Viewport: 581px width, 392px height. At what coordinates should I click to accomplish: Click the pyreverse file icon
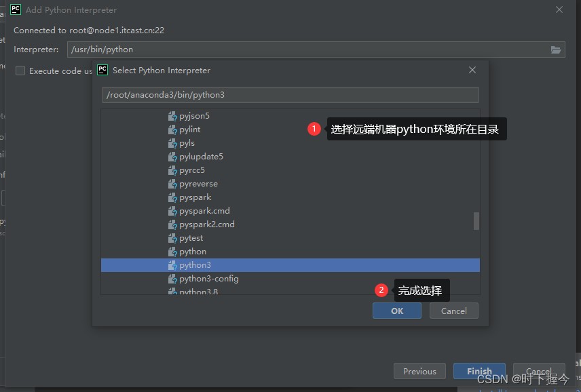pyautogui.click(x=172, y=184)
